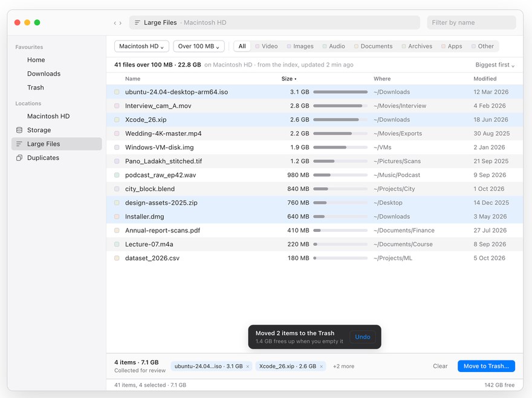The width and height of the screenshot is (532, 398).
Task: Click file type icon of Pano_Ladakh_stitched.tif
Action: pyautogui.click(x=117, y=161)
